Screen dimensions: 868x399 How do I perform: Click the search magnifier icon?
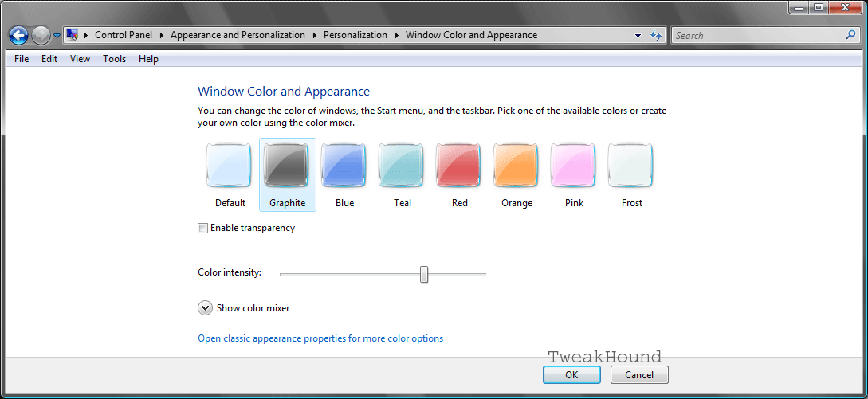(850, 35)
